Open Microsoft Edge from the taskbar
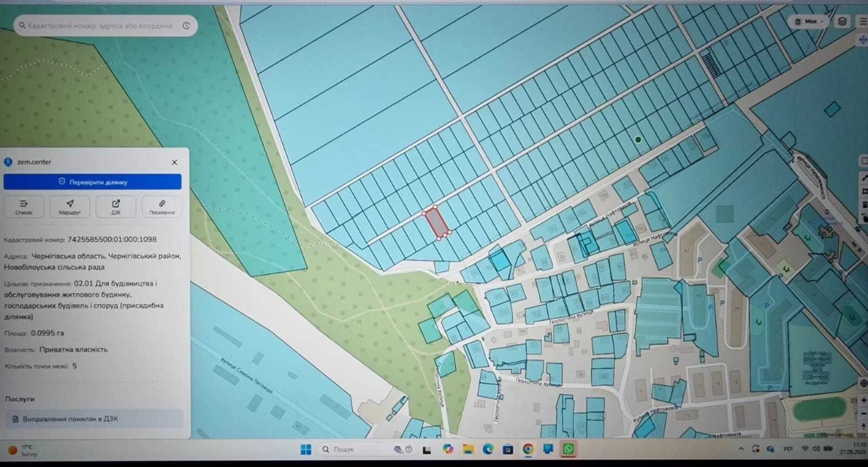Image resolution: width=868 pixels, height=467 pixels. point(488,449)
